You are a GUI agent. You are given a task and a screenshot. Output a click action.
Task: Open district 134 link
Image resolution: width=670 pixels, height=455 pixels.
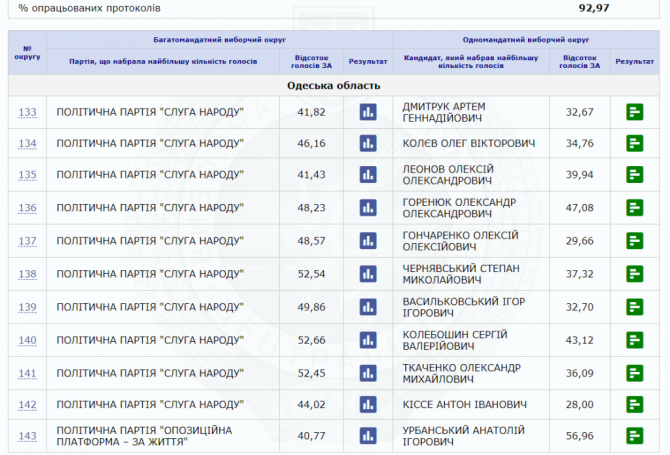27,144
